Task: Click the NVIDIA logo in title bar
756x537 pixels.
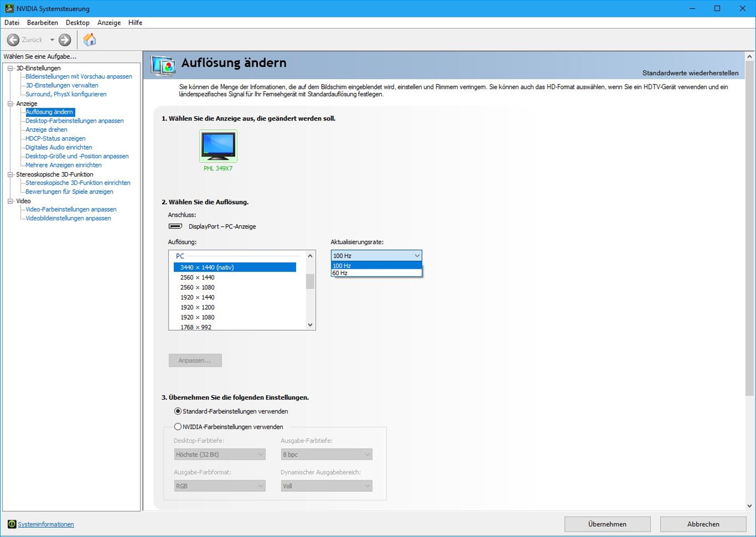Action: (x=9, y=9)
